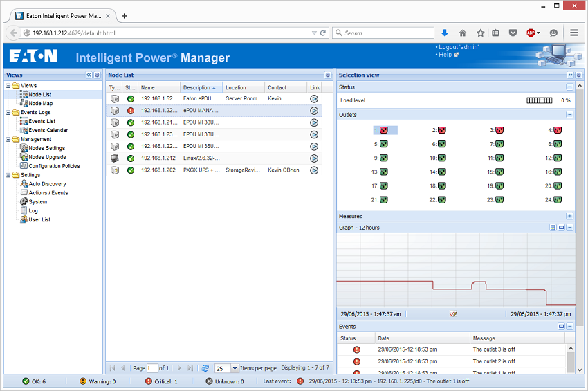Click Linux server type icon for 192.168.1.212

(115, 158)
